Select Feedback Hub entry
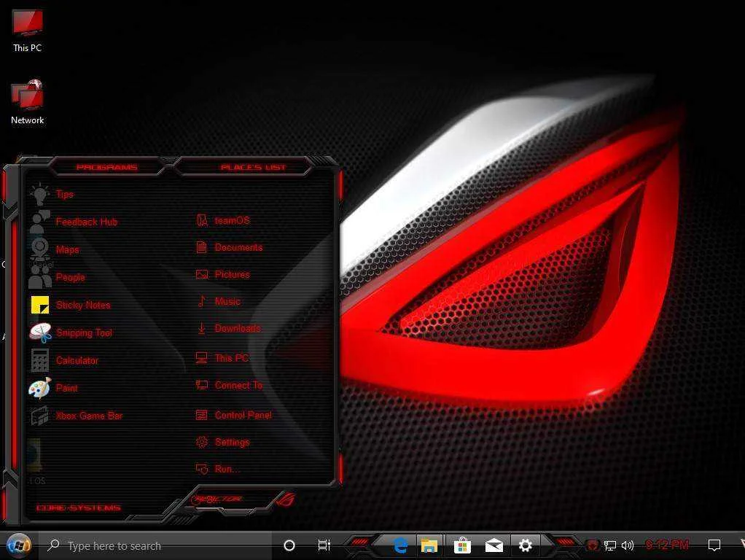Screen dimensions: 745x560 pyautogui.click(x=87, y=222)
